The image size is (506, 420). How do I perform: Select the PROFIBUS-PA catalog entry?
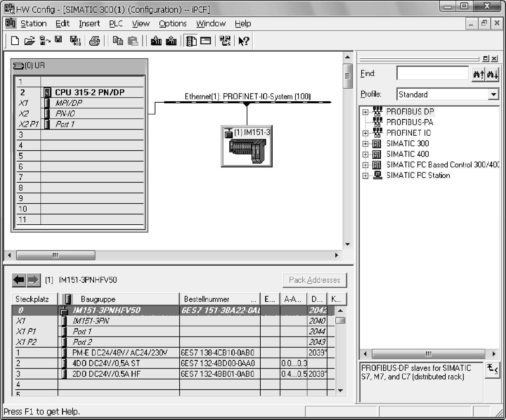click(410, 122)
